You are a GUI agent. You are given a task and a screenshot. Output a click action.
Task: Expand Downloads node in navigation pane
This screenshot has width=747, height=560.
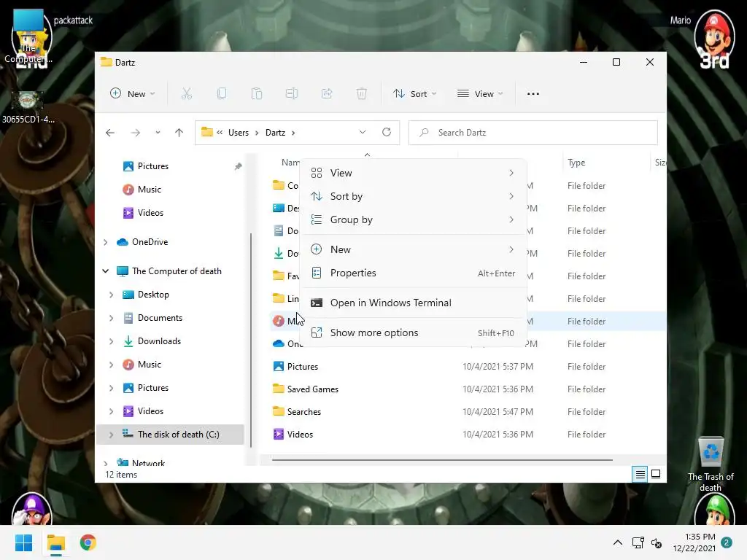click(x=112, y=341)
